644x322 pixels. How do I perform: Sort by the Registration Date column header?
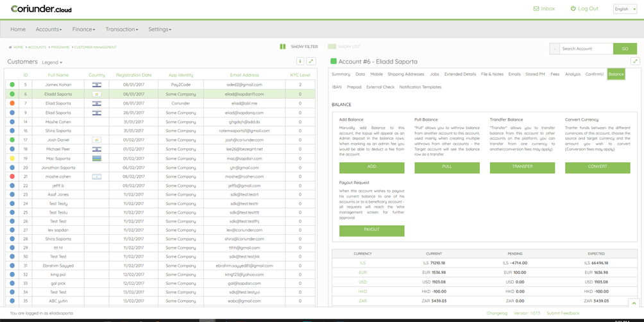coord(133,75)
